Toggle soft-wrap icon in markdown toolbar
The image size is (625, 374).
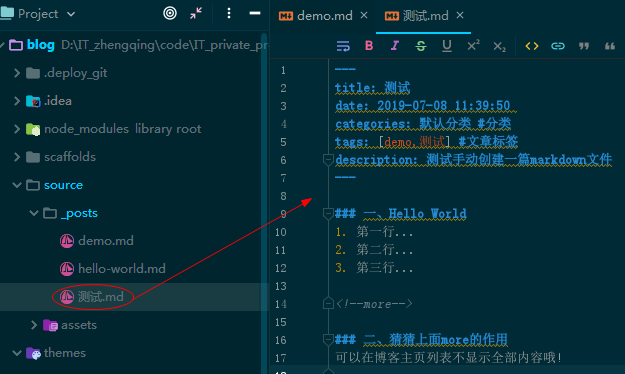pyautogui.click(x=343, y=46)
